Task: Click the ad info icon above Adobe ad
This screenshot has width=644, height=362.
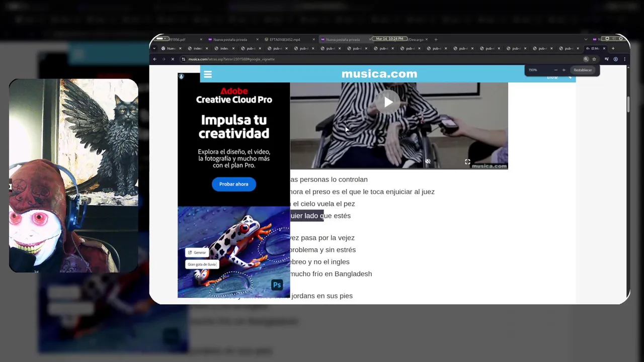Action: pos(181,76)
